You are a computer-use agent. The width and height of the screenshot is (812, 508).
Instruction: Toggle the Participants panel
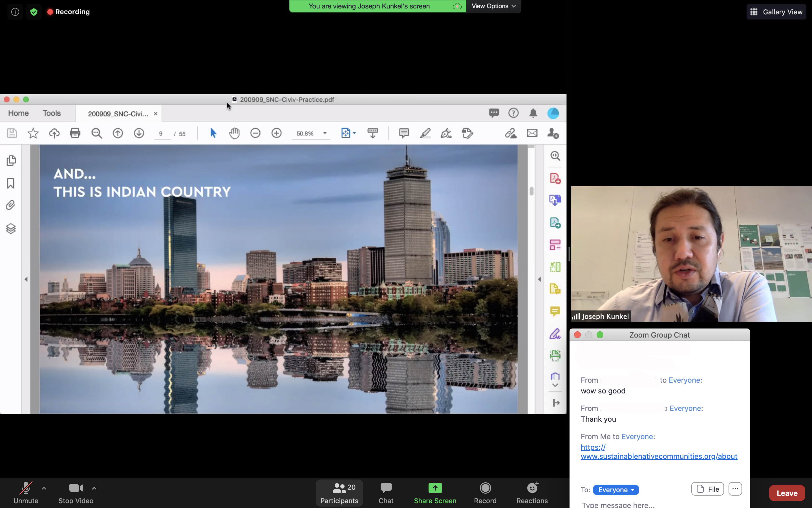339,493
